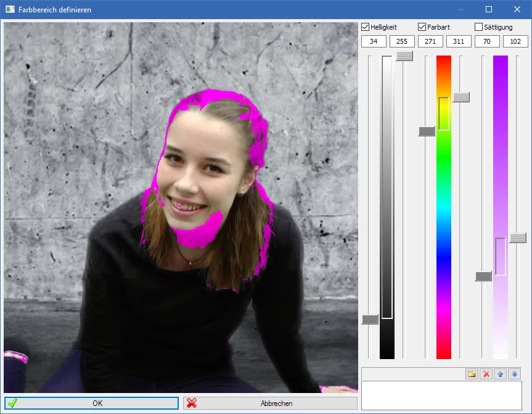Click the red X delete icon
Viewport: 532px width, 414px height.
click(486, 374)
